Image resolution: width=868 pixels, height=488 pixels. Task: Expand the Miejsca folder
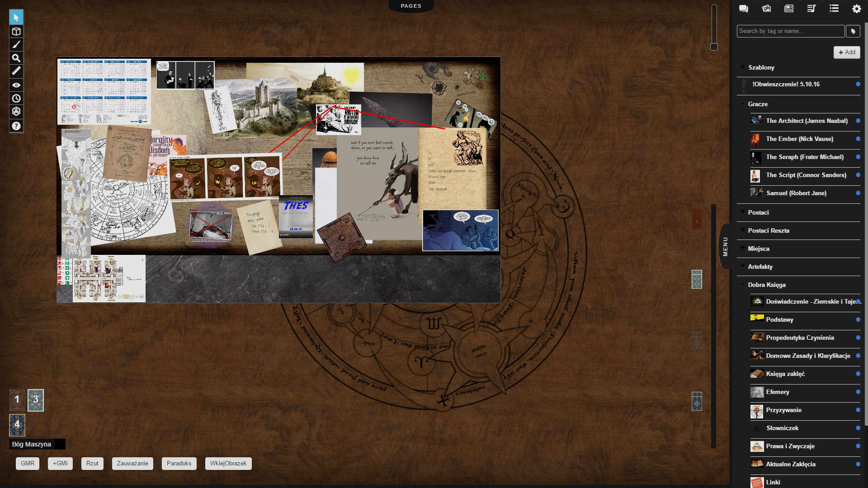(x=742, y=248)
